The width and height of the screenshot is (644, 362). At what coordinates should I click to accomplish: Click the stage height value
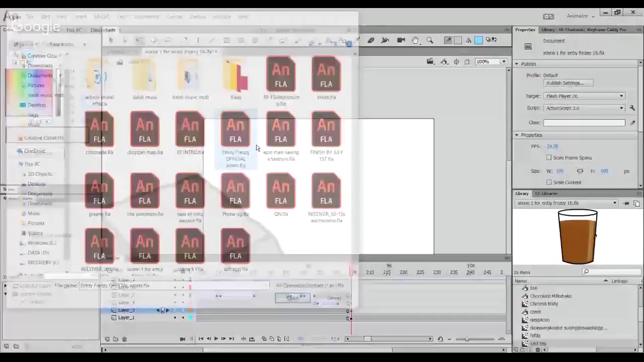pos(604,171)
